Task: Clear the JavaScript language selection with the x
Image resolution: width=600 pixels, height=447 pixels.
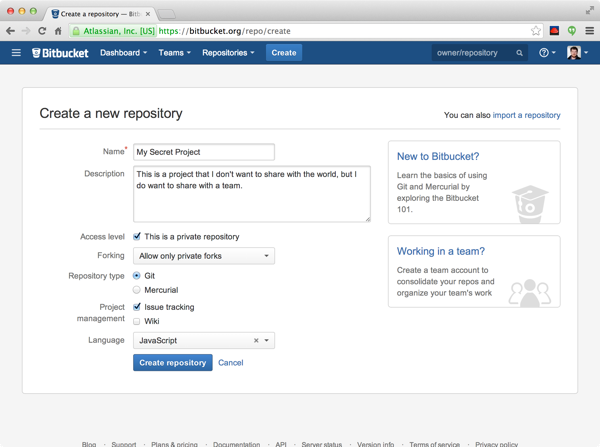Action: click(256, 341)
